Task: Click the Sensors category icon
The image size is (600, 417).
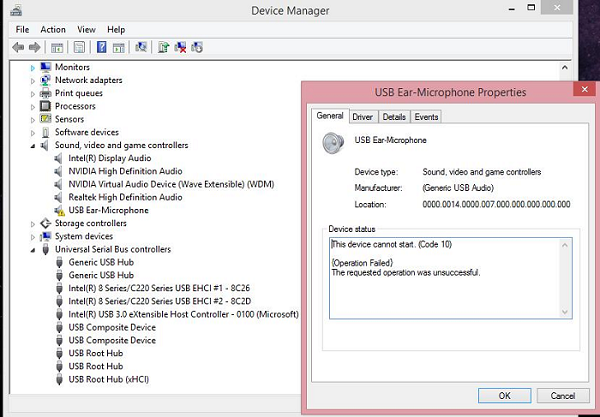Action: (x=46, y=119)
